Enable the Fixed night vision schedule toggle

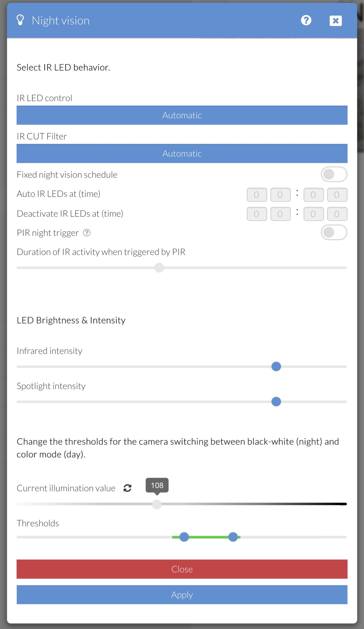coord(334,174)
